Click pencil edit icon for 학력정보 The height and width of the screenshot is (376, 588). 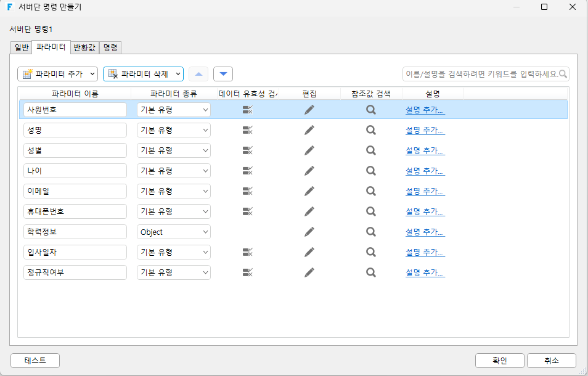click(309, 232)
